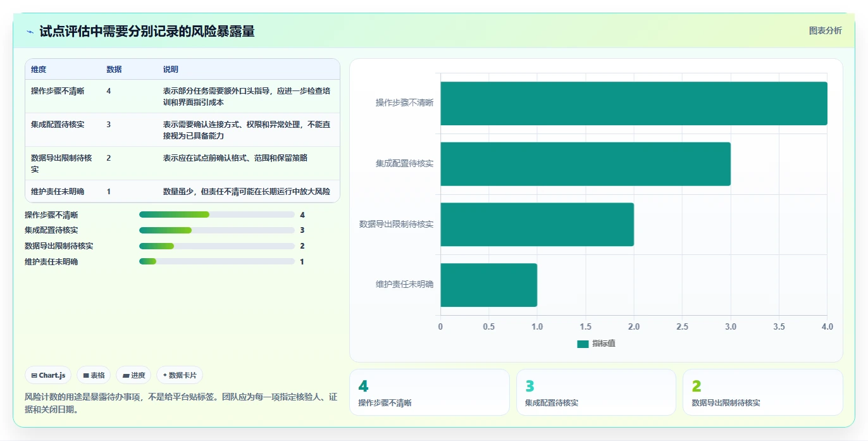Image resolution: width=868 pixels, height=441 pixels.
Task: Click the 维护责任未明确 progress bar
Action: 217,261
